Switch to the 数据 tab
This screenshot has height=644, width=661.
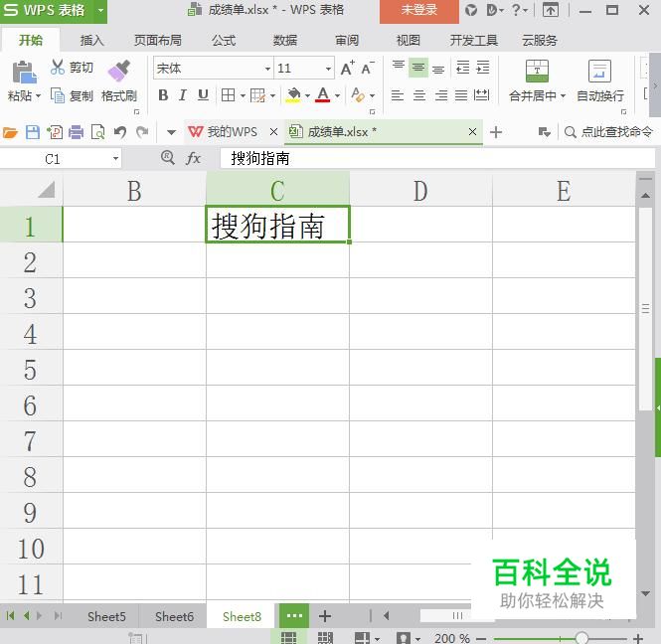click(x=285, y=41)
